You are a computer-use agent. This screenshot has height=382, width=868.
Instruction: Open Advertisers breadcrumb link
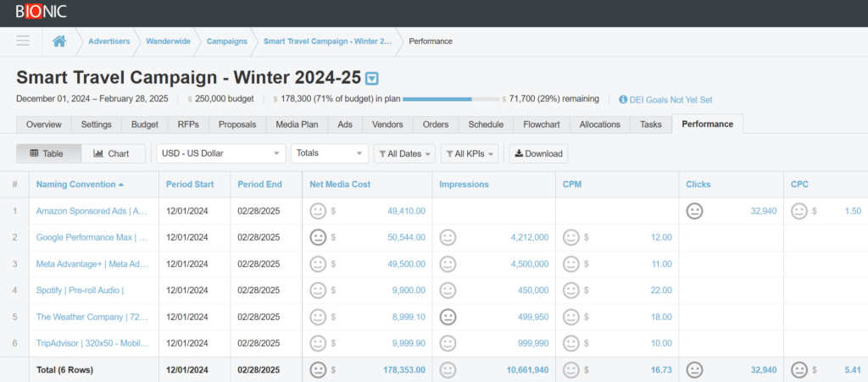click(x=109, y=42)
